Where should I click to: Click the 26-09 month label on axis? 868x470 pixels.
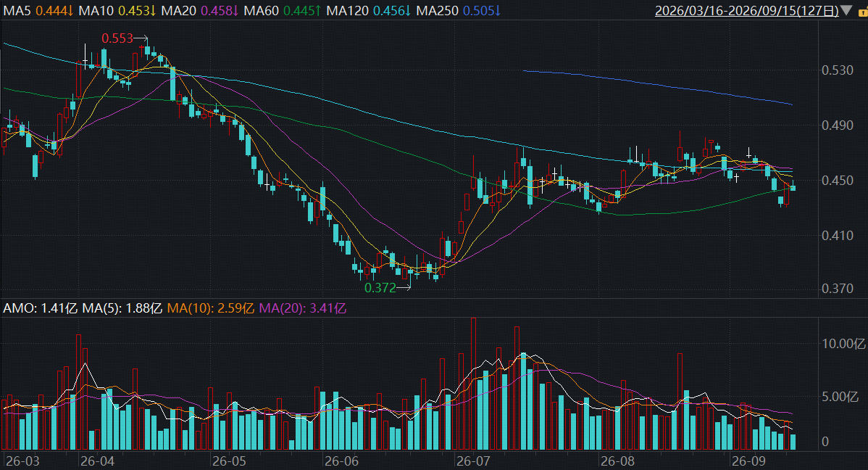(748, 461)
